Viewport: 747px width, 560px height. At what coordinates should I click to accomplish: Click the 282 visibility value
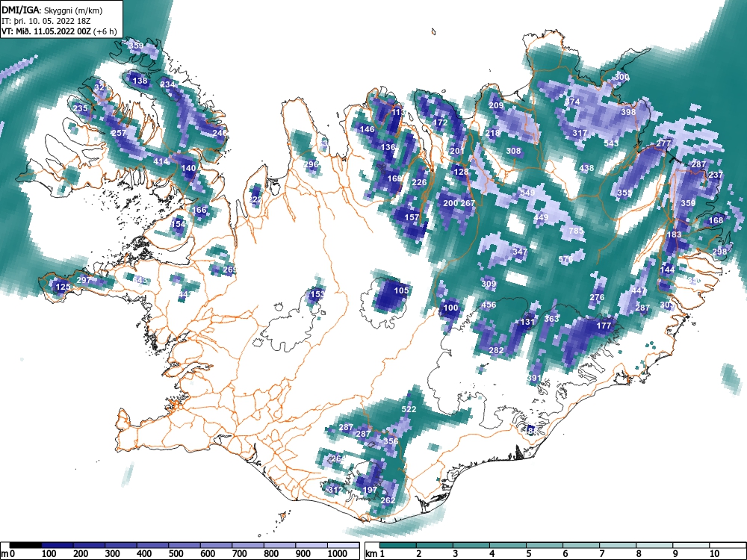pos(496,350)
